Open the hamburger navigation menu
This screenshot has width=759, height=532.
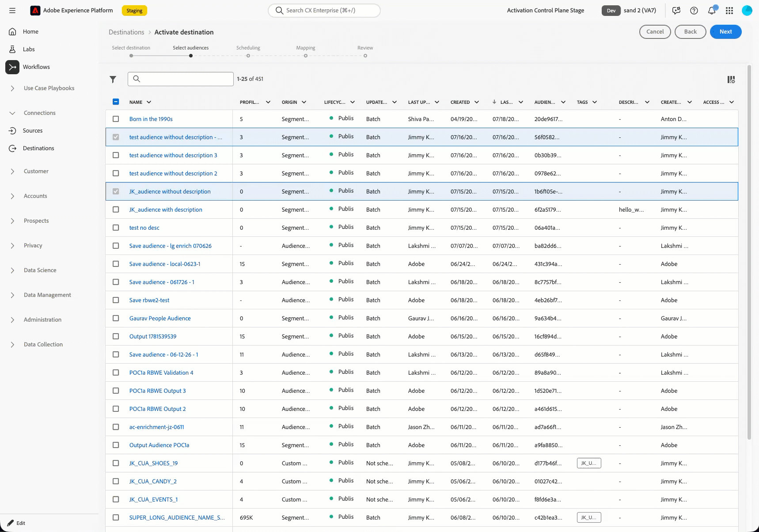[12, 11]
